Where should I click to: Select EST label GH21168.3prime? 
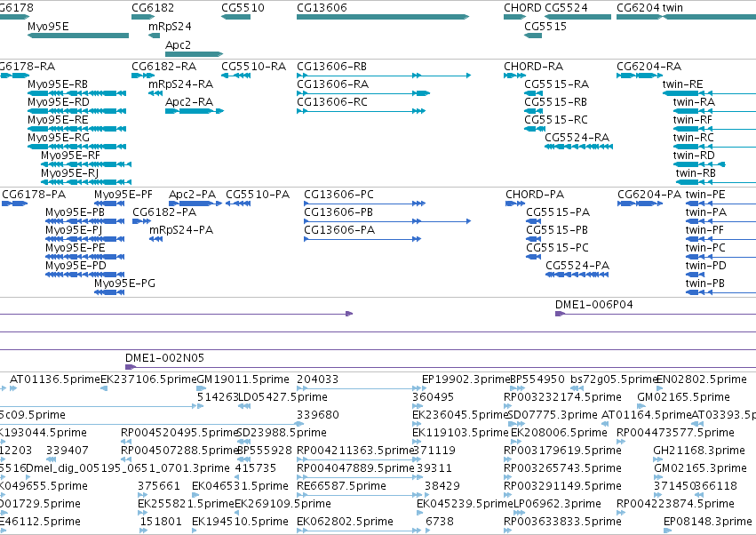coord(699,450)
